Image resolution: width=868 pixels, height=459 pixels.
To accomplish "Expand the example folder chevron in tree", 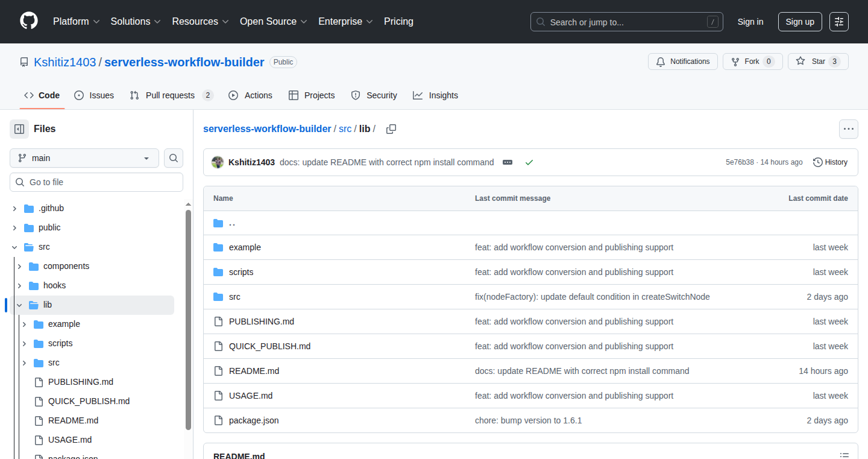I will 24,324.
